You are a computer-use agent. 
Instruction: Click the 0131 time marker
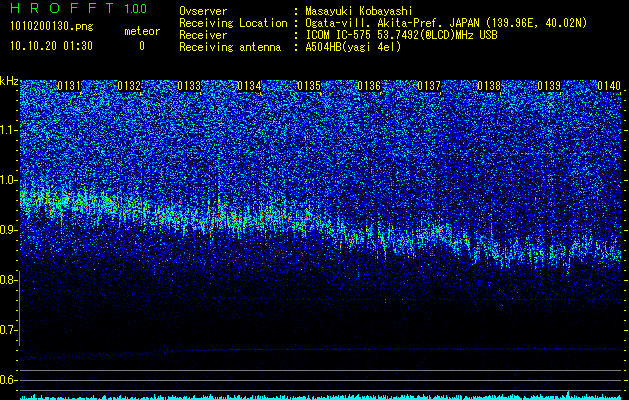(x=69, y=86)
